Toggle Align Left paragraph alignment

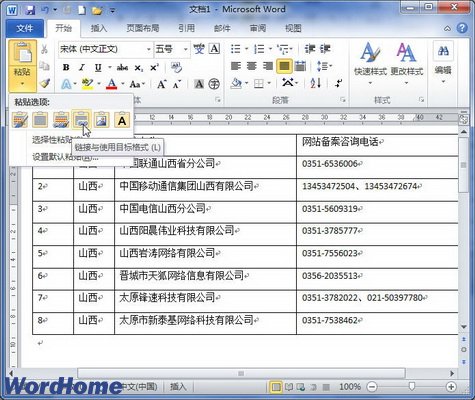pos(236,66)
